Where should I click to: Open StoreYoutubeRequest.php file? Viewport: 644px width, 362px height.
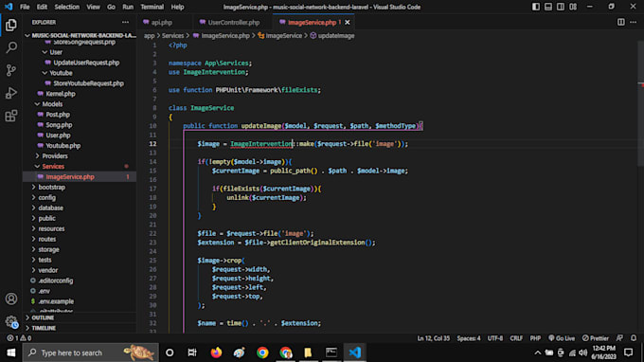88,83
